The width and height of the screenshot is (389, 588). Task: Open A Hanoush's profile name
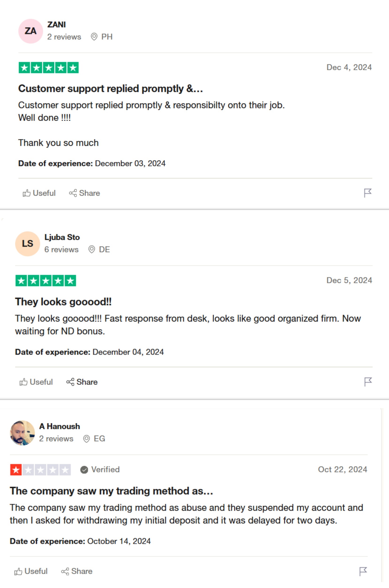point(60,426)
